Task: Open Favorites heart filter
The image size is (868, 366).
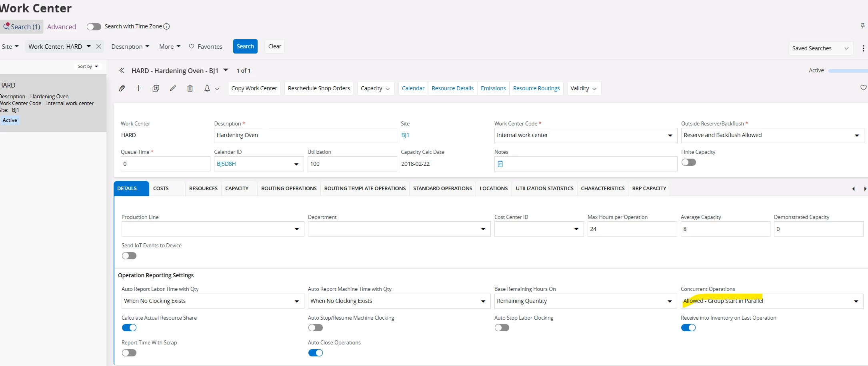Action: pyautogui.click(x=206, y=46)
